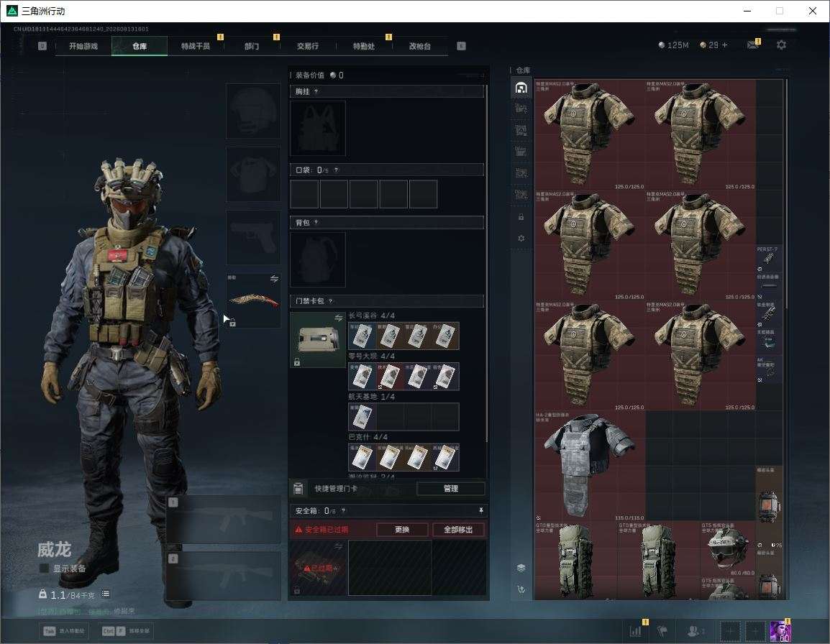Click the warehouse grid scrollbar
This screenshot has height=644, width=830.
tap(787, 193)
